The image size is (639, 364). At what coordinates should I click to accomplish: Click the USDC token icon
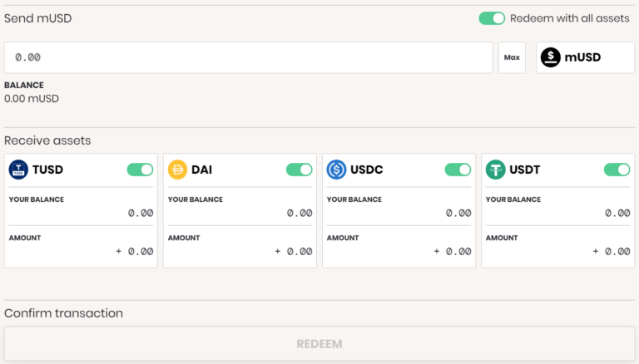[337, 170]
